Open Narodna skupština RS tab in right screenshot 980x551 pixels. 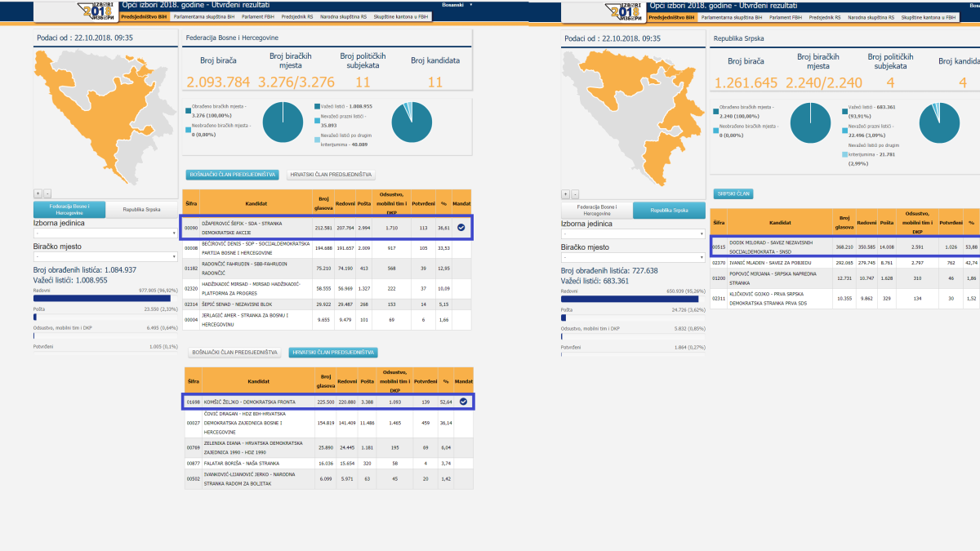click(867, 16)
